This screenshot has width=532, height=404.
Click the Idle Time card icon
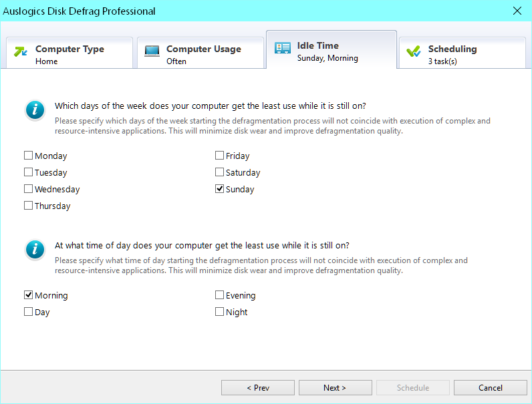(x=282, y=48)
